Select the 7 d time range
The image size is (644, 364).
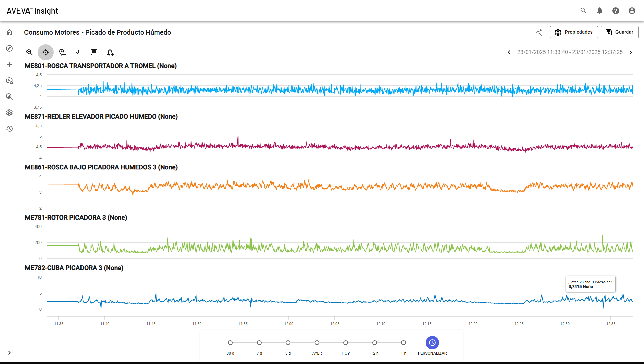pos(259,347)
